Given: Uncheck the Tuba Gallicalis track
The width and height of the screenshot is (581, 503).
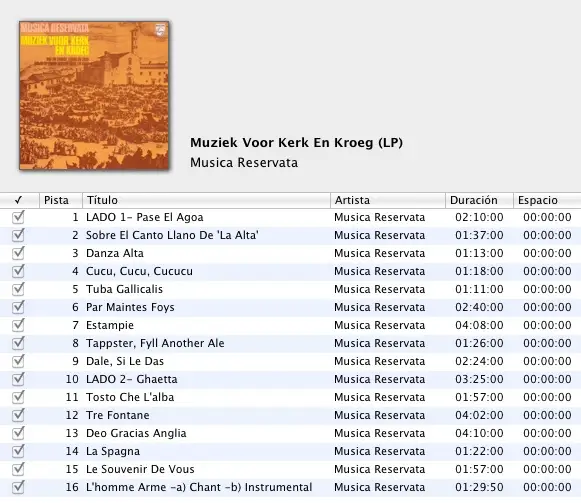Looking at the screenshot, I should (x=18, y=289).
